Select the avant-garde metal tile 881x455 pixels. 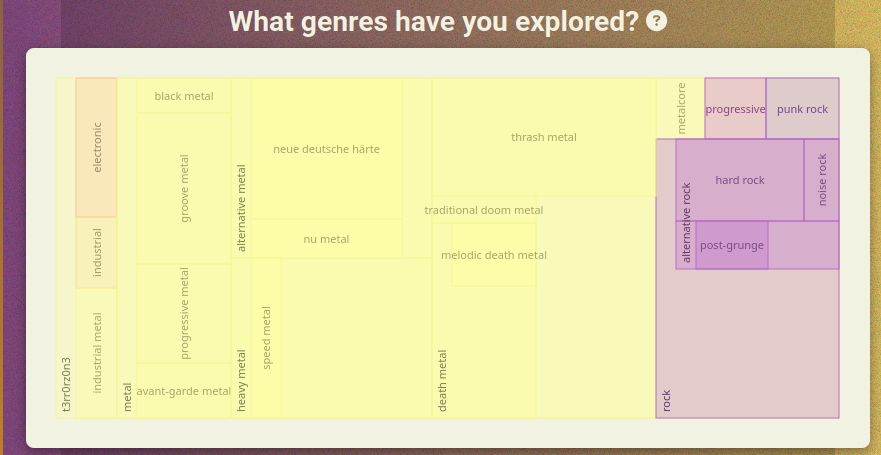(184, 391)
